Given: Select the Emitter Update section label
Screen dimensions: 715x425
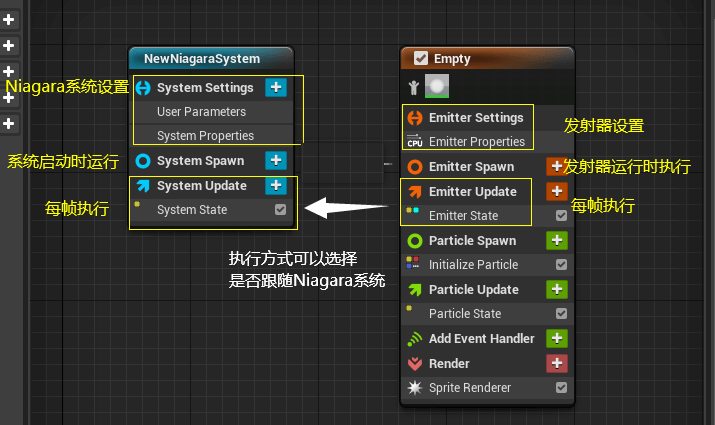Looking at the screenshot, I should [473, 192].
